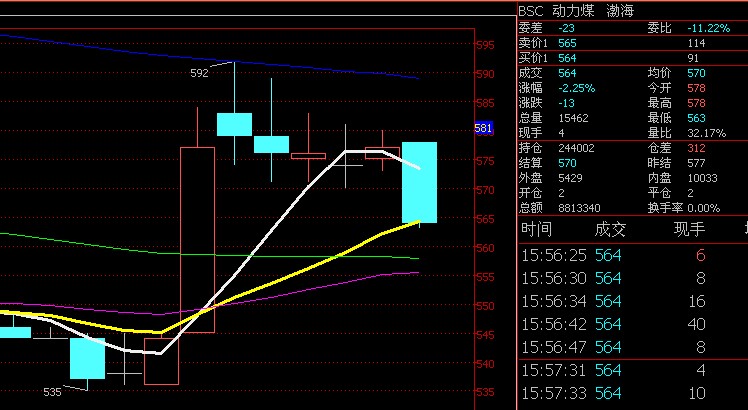Select the 15:56:47 tick row
The image size is (748, 410).
pyautogui.click(x=633, y=347)
